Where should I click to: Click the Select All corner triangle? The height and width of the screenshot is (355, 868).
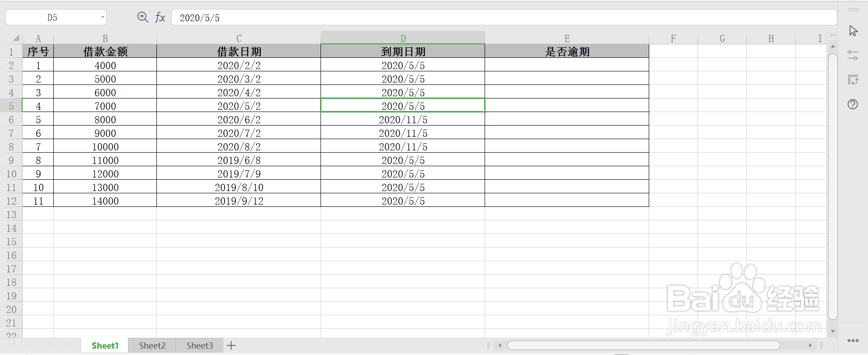pos(16,38)
